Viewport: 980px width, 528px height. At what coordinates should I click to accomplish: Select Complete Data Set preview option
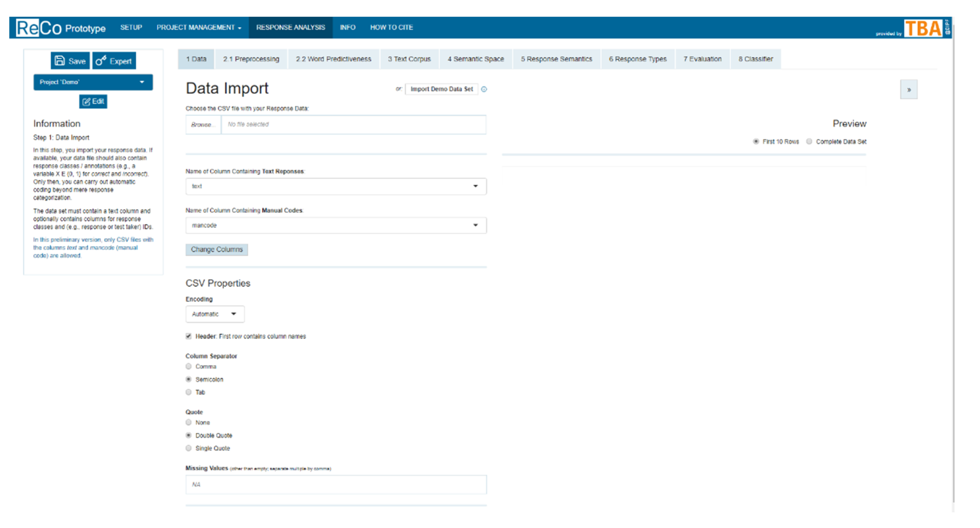[809, 141]
